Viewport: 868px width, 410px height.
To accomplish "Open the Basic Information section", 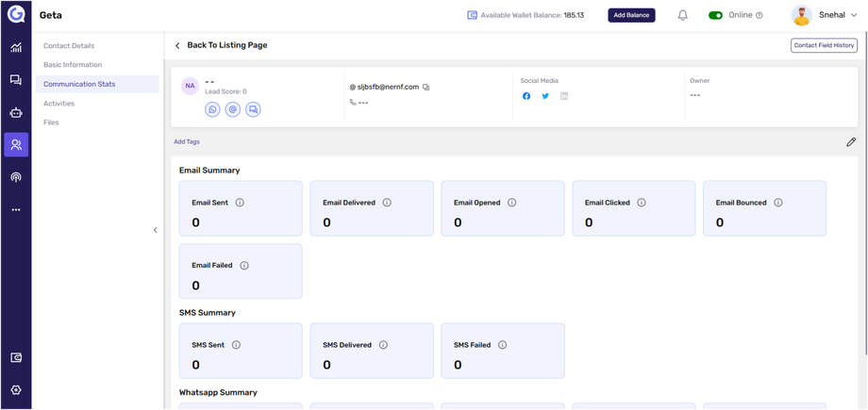I will (73, 65).
